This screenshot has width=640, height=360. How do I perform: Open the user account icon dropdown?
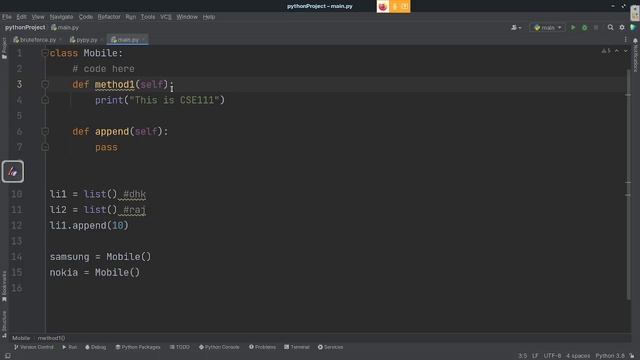tap(516, 27)
